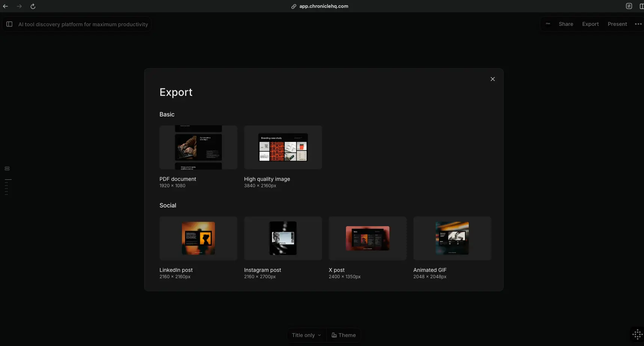Click the extensions icon in browser toolbar
Screen dimensions: 644x346
click(629, 6)
